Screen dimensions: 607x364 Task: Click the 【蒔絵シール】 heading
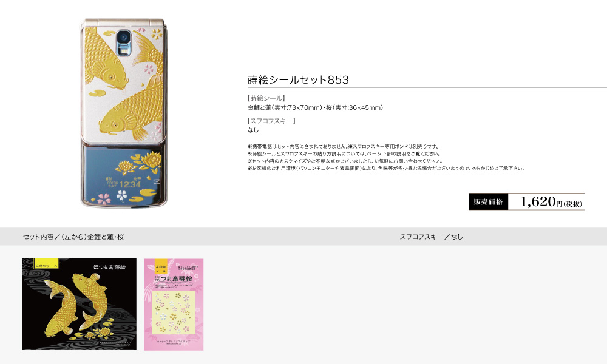[x=266, y=98]
